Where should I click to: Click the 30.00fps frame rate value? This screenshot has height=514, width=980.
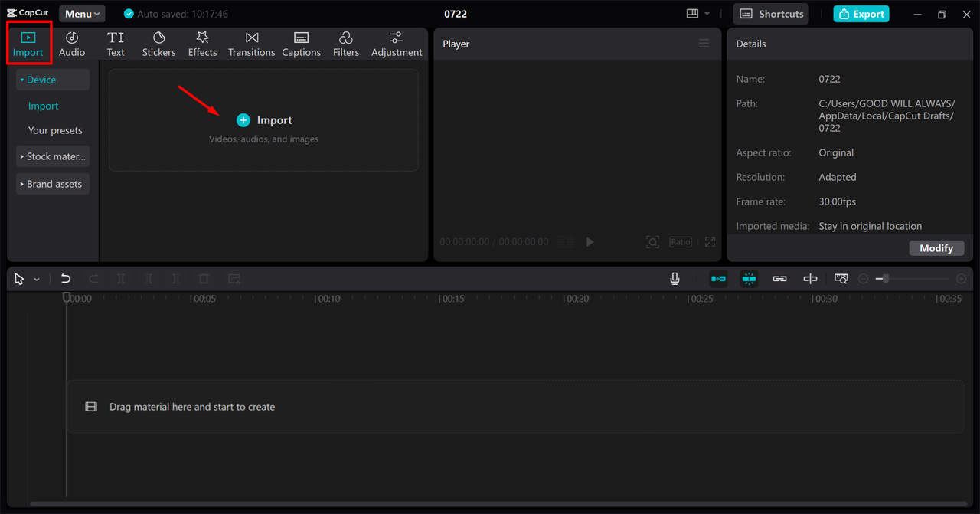(837, 201)
